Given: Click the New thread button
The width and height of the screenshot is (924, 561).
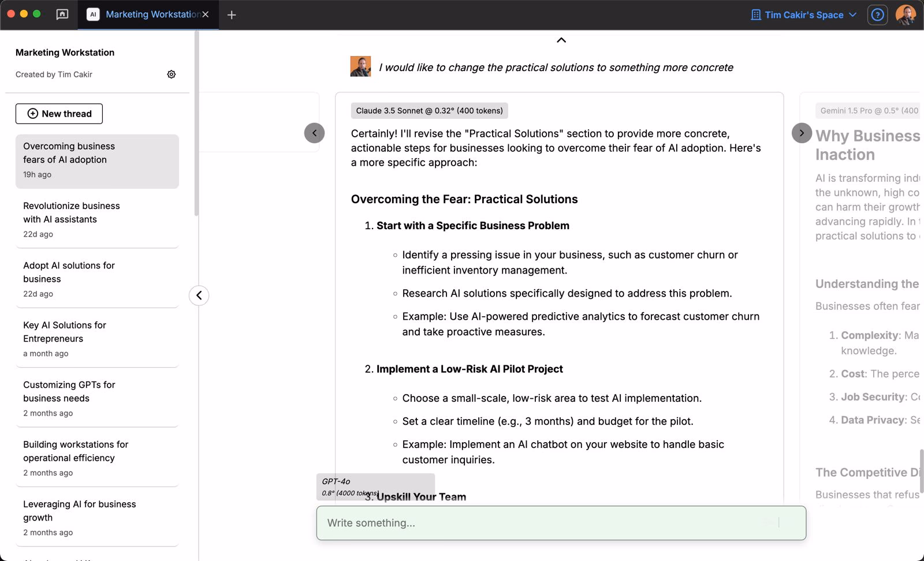Looking at the screenshot, I should (x=59, y=114).
